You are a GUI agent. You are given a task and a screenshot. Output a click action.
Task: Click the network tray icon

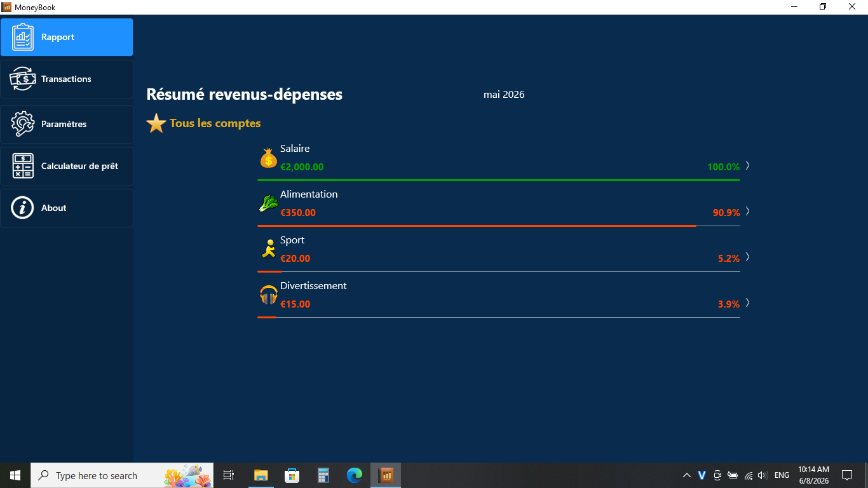pyautogui.click(x=749, y=475)
